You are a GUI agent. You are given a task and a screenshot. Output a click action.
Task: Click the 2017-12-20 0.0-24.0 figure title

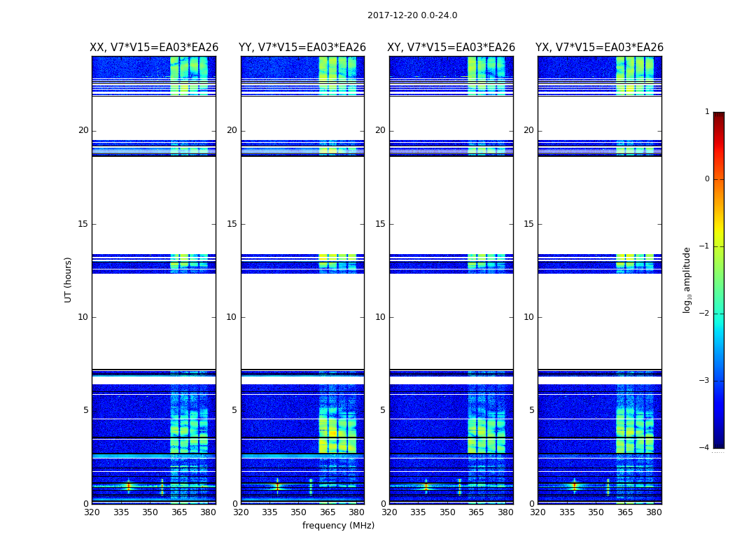pos(412,15)
